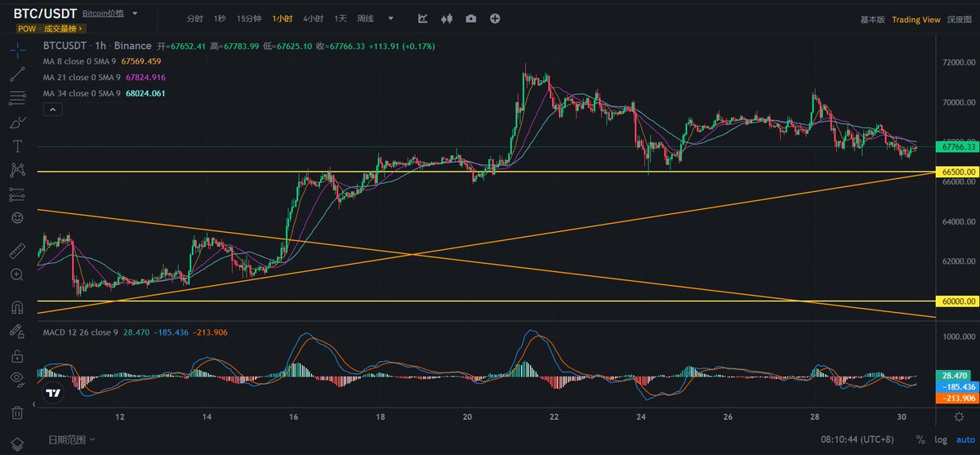Click the MA 34 value 68024.061
Viewport: 980px width, 455px height.
pos(145,93)
